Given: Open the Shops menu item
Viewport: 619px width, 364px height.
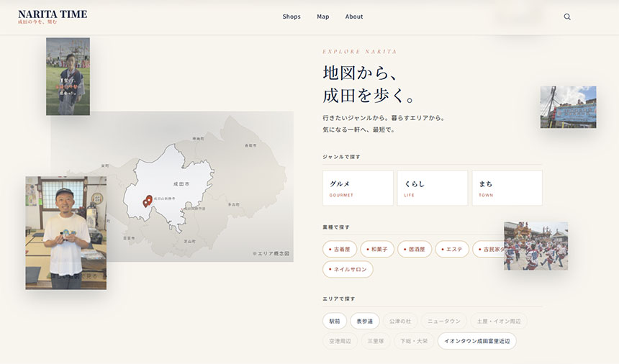Looking at the screenshot, I should [292, 17].
